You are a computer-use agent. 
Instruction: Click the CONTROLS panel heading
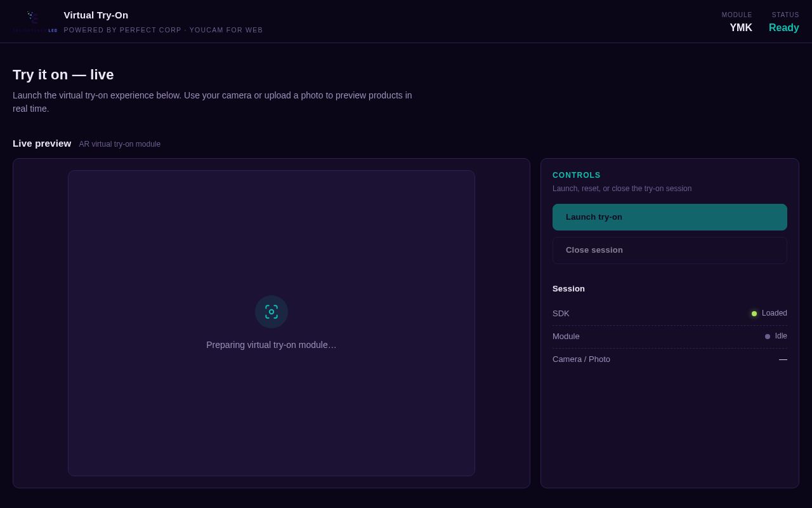[577, 175]
